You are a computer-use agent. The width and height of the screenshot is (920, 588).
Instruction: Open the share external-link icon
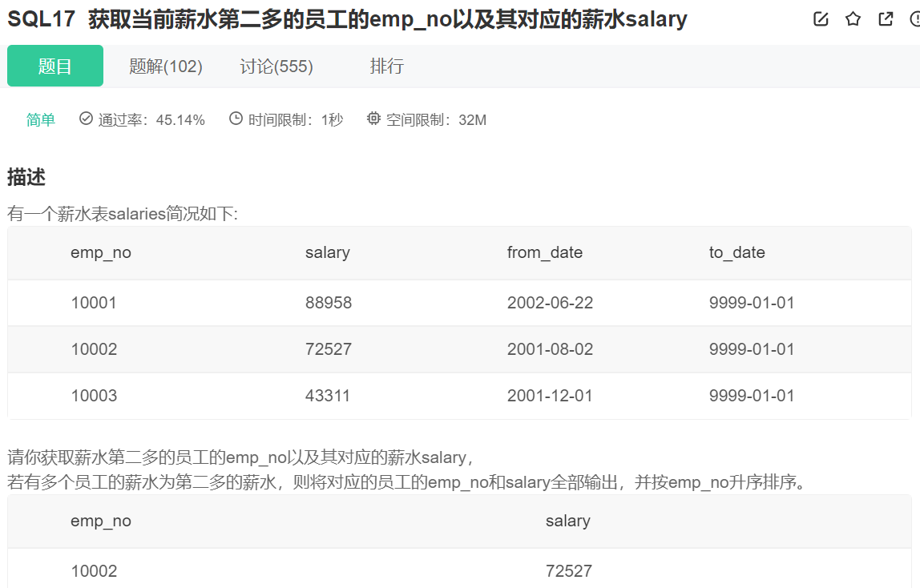(886, 19)
